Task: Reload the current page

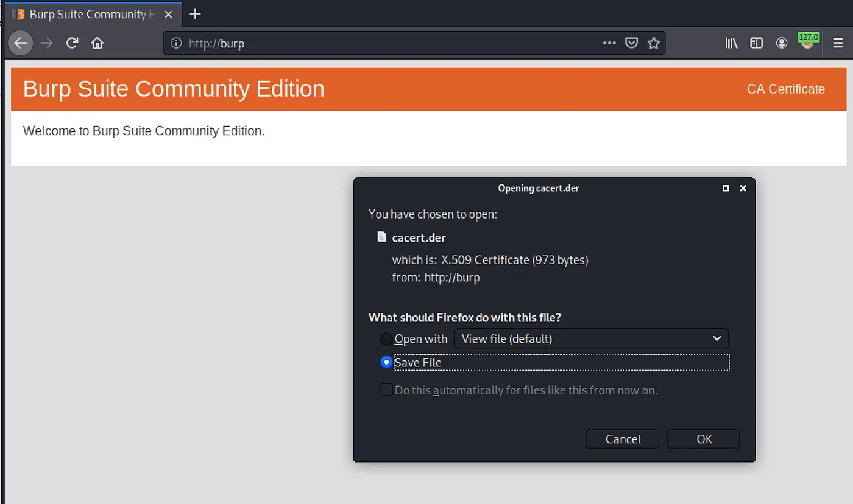Action: click(x=72, y=43)
